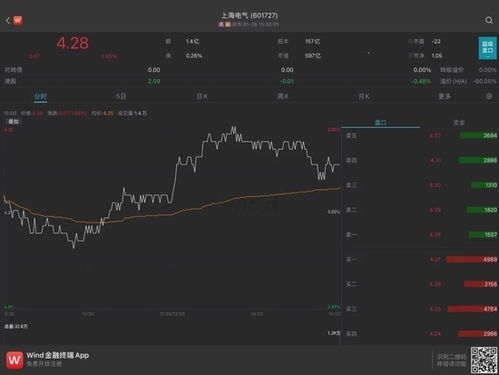
Task: Open stock search magnifier icon
Action: 488,20
